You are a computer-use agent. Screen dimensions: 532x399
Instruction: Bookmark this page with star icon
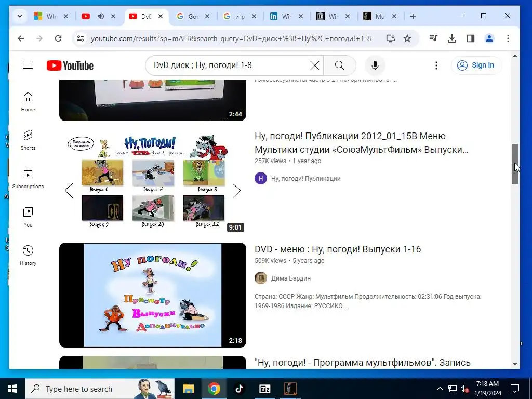click(x=407, y=38)
